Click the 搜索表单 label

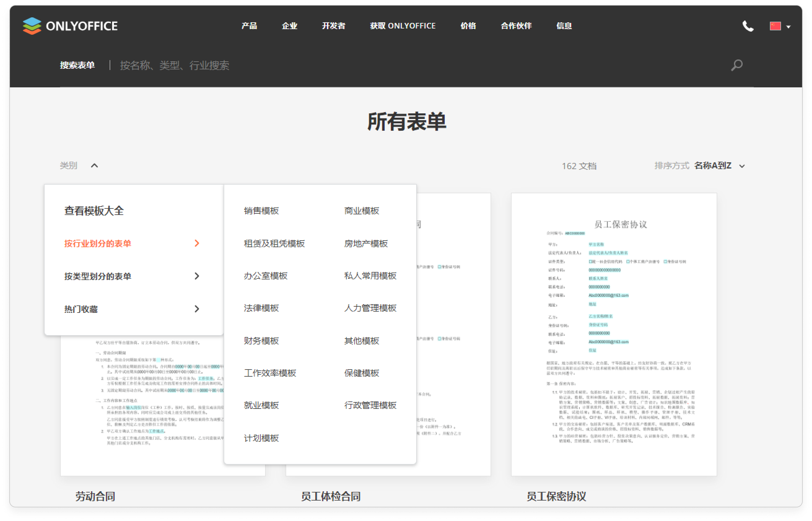(77, 65)
